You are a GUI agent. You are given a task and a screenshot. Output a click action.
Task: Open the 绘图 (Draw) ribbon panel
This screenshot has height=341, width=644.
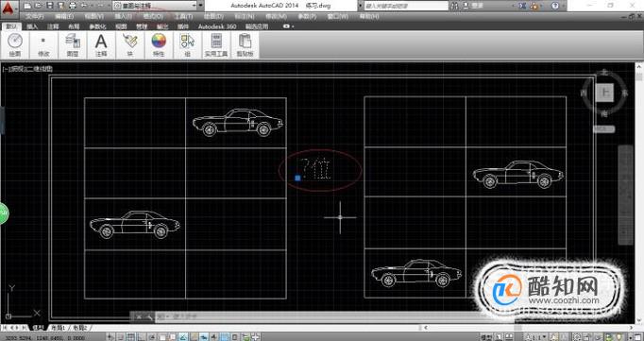pyautogui.click(x=15, y=44)
